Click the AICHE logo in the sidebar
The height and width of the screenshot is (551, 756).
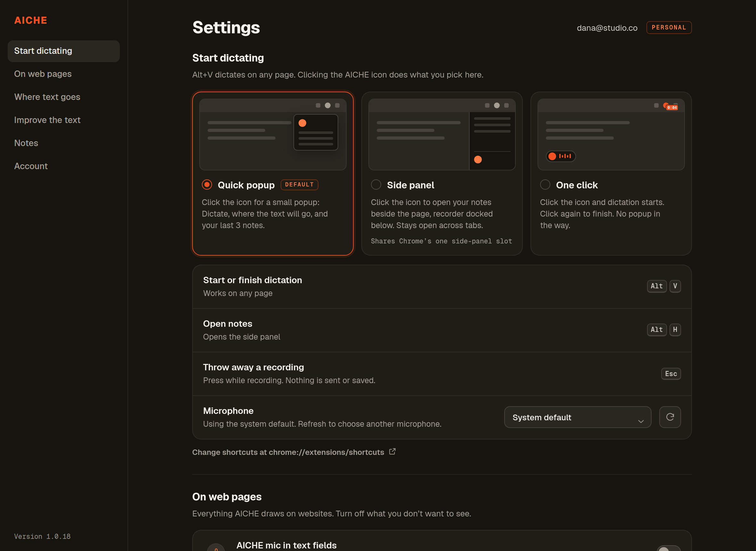point(30,21)
